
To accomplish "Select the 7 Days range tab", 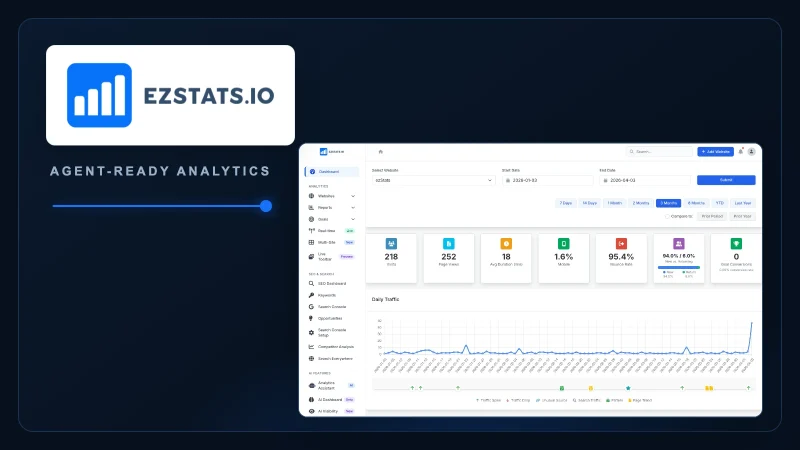I will pyautogui.click(x=565, y=203).
